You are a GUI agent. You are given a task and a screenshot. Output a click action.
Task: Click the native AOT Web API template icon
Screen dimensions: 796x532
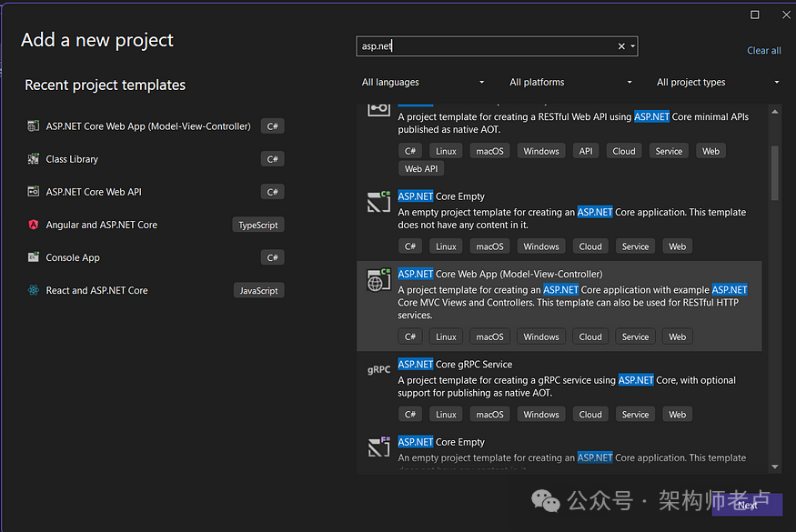coord(378,109)
